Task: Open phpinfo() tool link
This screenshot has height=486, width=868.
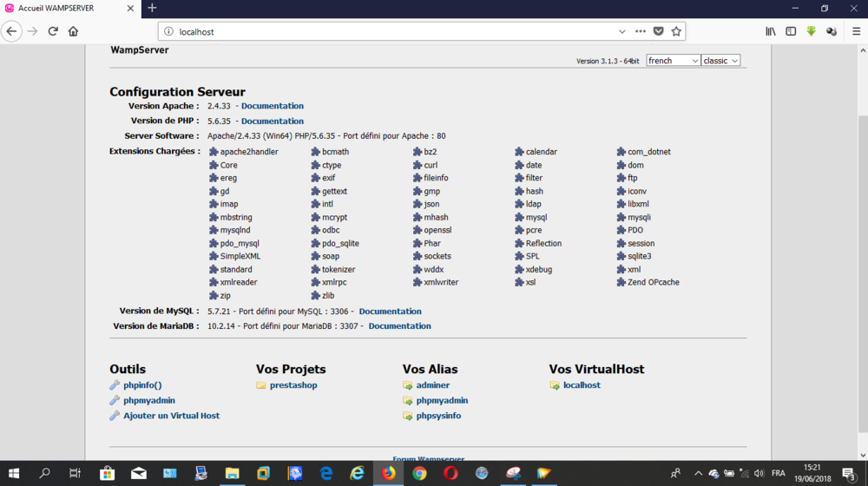Action: pyautogui.click(x=142, y=385)
